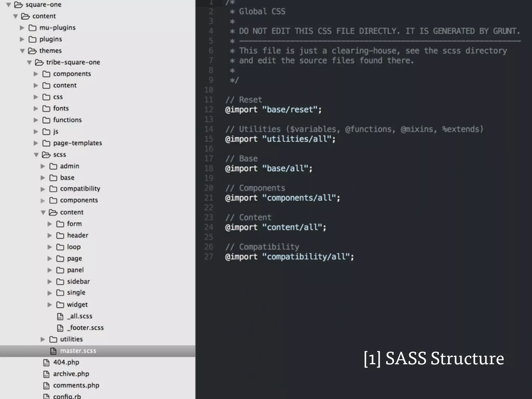The height and width of the screenshot is (399, 532).
Task: Click the _footer.scss file icon
Action: pyautogui.click(x=60, y=328)
